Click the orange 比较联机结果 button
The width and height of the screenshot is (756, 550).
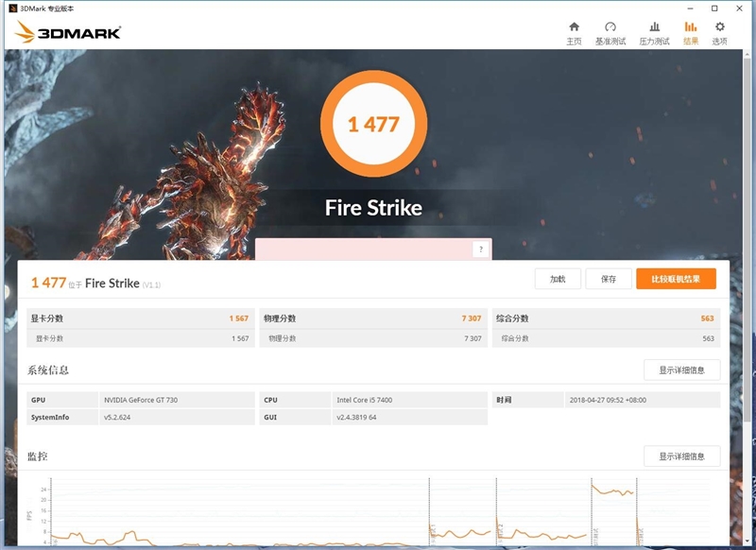coord(676,279)
